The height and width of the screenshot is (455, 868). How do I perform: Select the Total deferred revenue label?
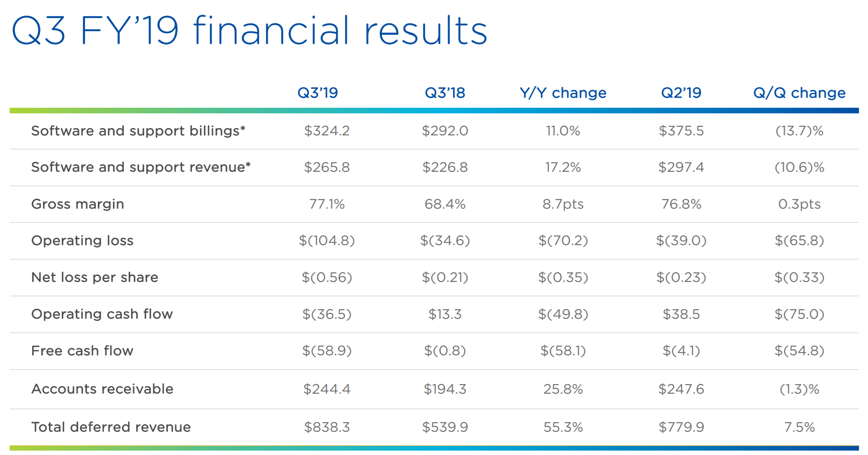click(x=111, y=427)
